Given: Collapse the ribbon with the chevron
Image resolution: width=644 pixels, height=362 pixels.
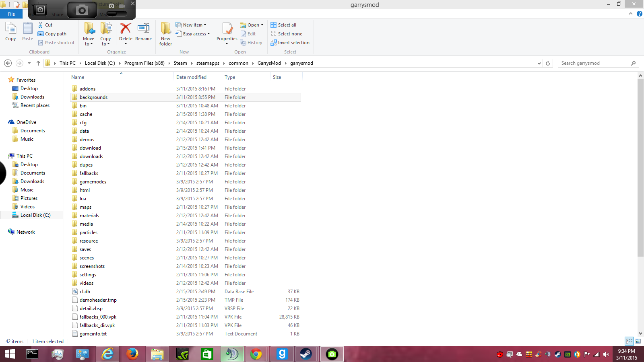Looking at the screenshot, I should pyautogui.click(x=630, y=14).
